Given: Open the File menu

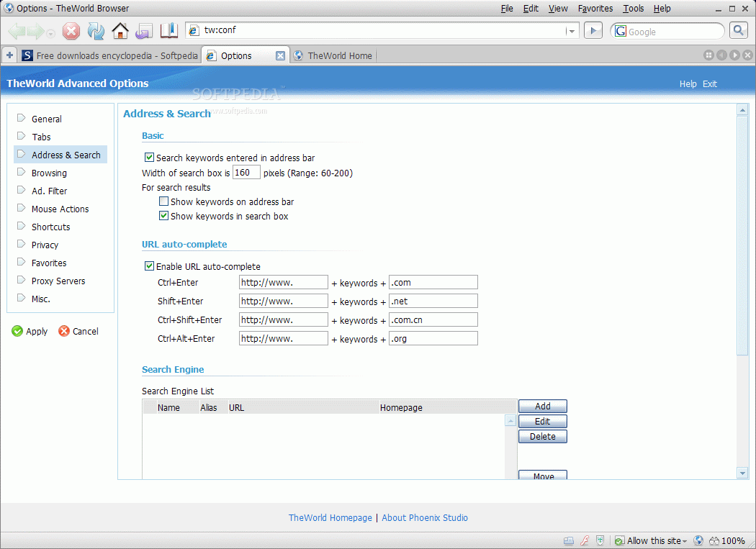Looking at the screenshot, I should coord(507,9).
